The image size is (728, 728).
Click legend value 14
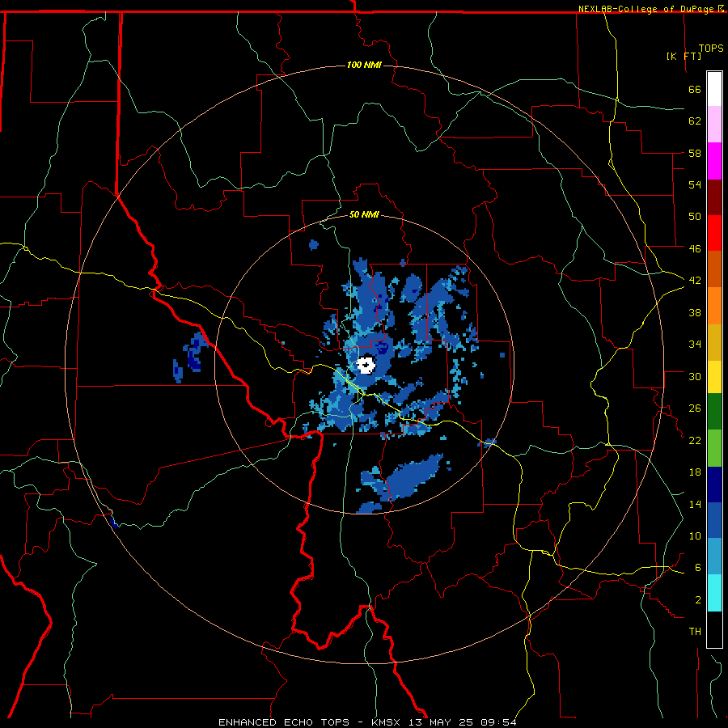(x=695, y=504)
